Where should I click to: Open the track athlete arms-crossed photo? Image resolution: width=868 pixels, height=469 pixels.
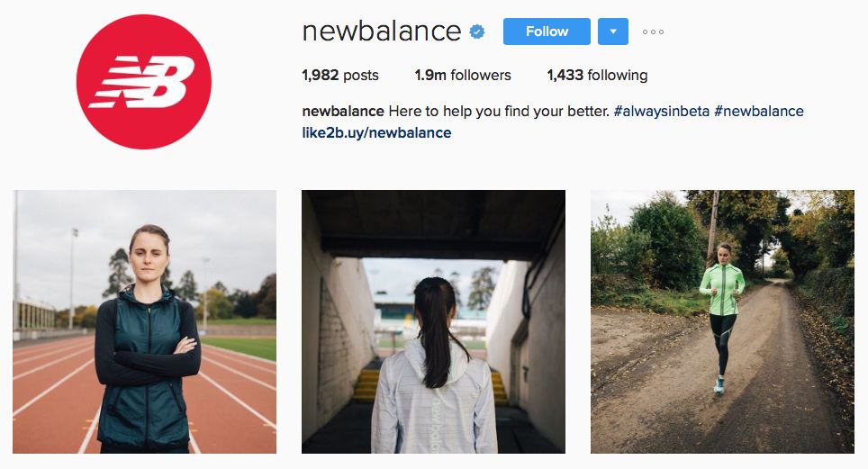tap(144, 321)
